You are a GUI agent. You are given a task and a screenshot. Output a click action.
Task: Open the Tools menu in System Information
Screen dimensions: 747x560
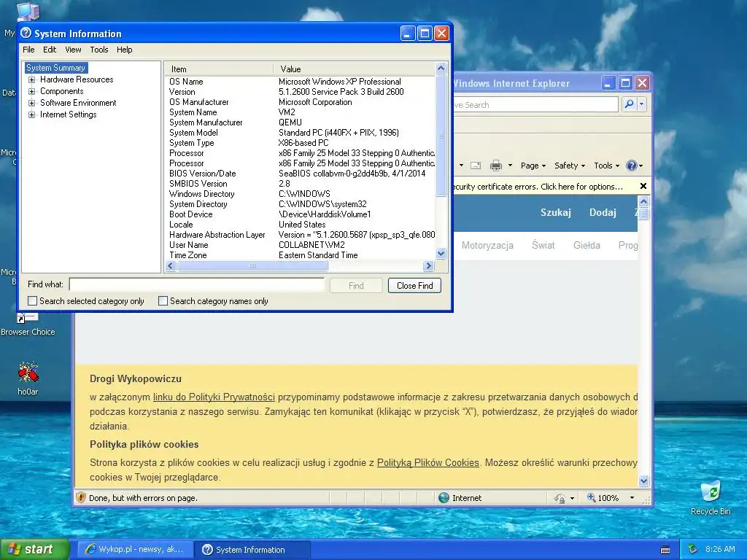(99, 50)
